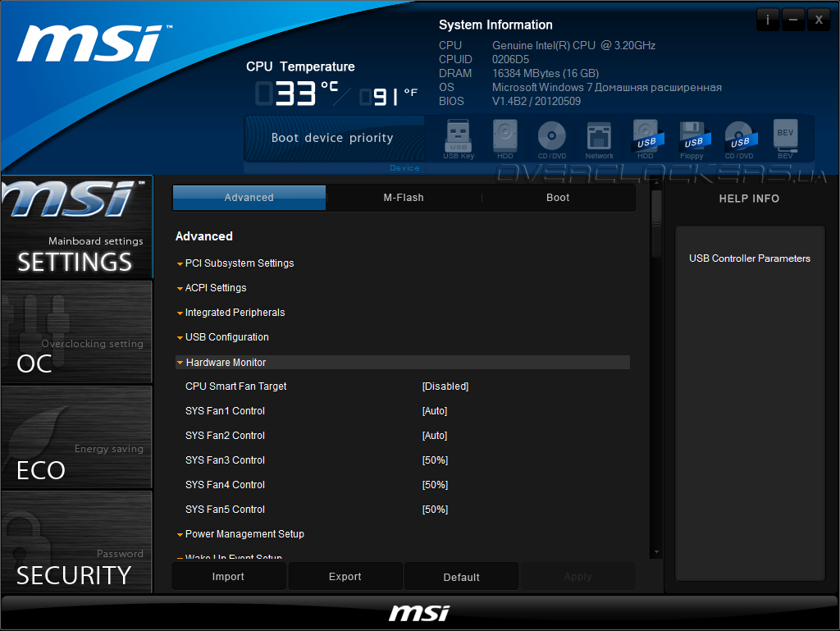Viewport: 840px width, 631px height.
Task: Click the SYS Fan3 Control label
Action: tap(225, 460)
